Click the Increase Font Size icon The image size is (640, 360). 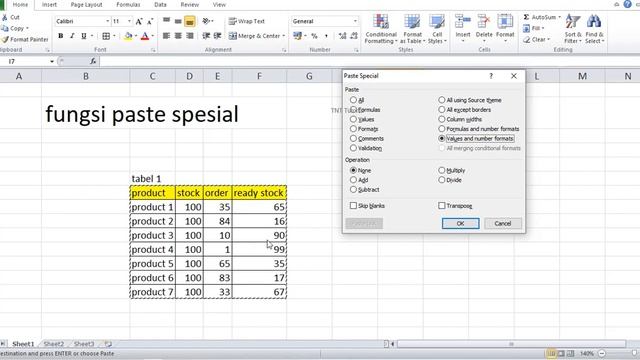pyautogui.click(x=139, y=21)
